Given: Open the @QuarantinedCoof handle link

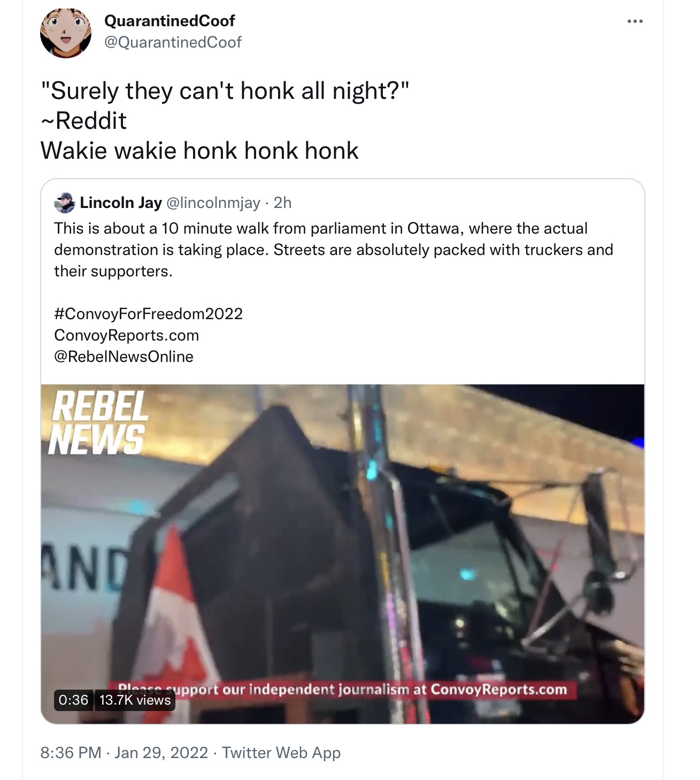Looking at the screenshot, I should click(x=173, y=42).
